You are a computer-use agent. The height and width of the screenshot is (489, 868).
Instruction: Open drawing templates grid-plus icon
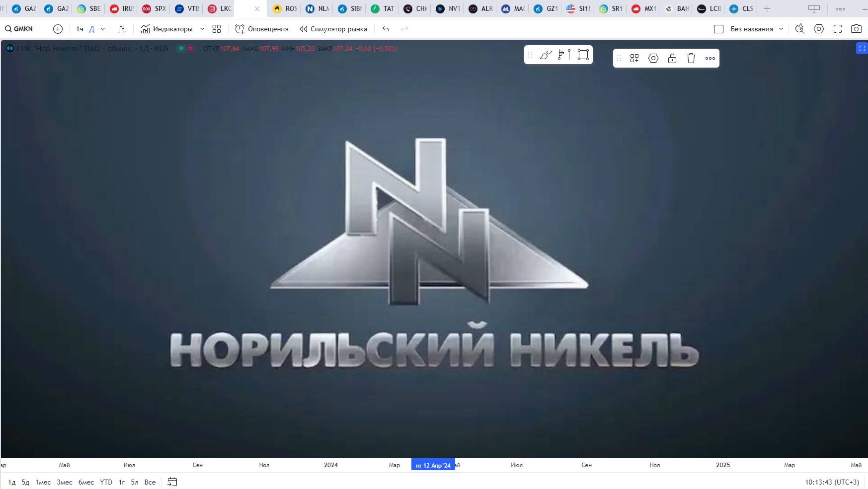[x=634, y=58]
